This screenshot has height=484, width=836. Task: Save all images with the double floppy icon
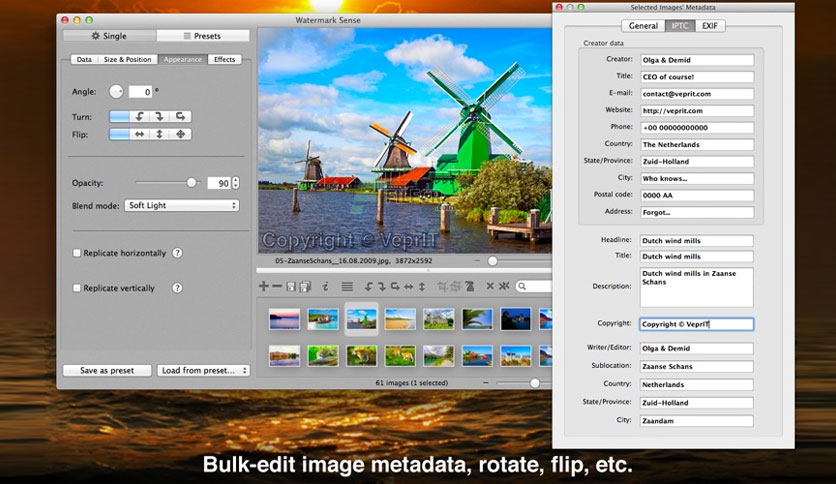point(305,286)
